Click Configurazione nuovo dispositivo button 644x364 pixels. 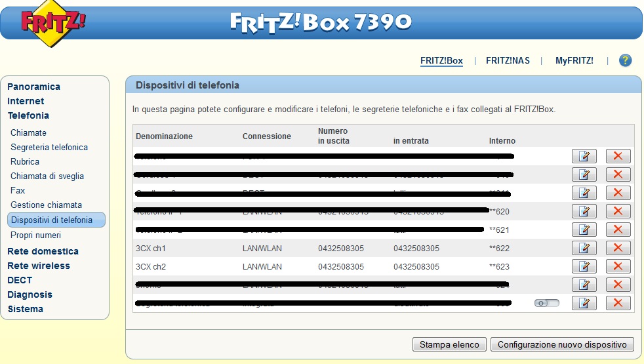click(562, 344)
